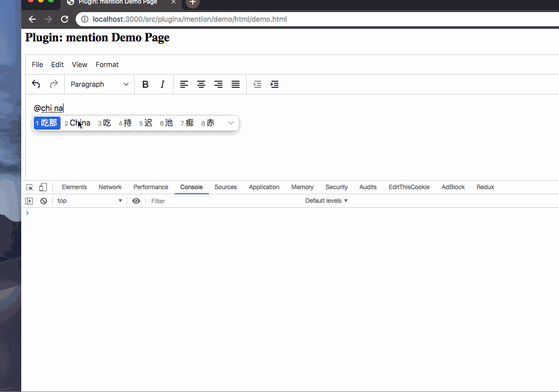This screenshot has height=392, width=559.
Task: Open the Paragraph style dropdown
Action: [x=99, y=84]
